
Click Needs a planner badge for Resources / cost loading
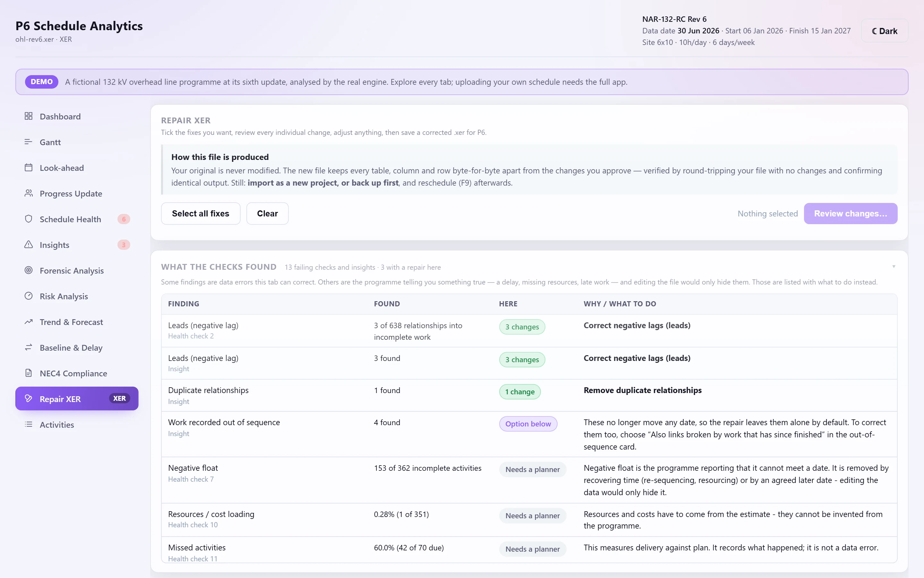point(533,516)
